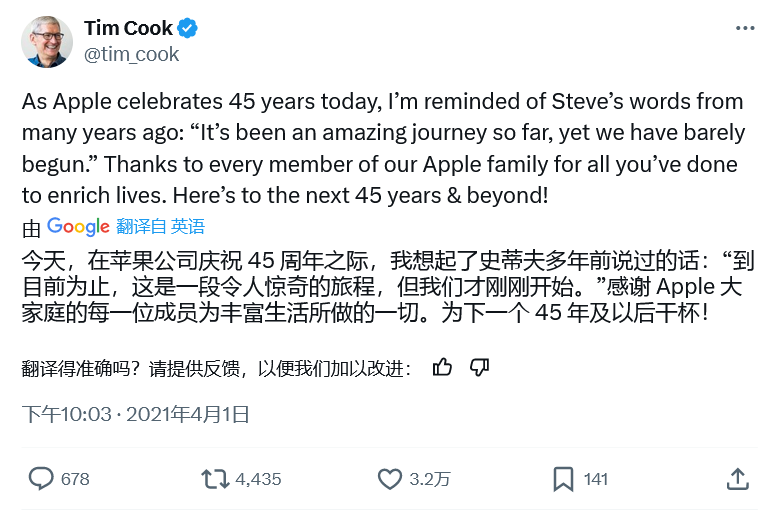This screenshot has width=780, height=511.
Task: Click the retweet arrows icon
Action: pos(214,479)
